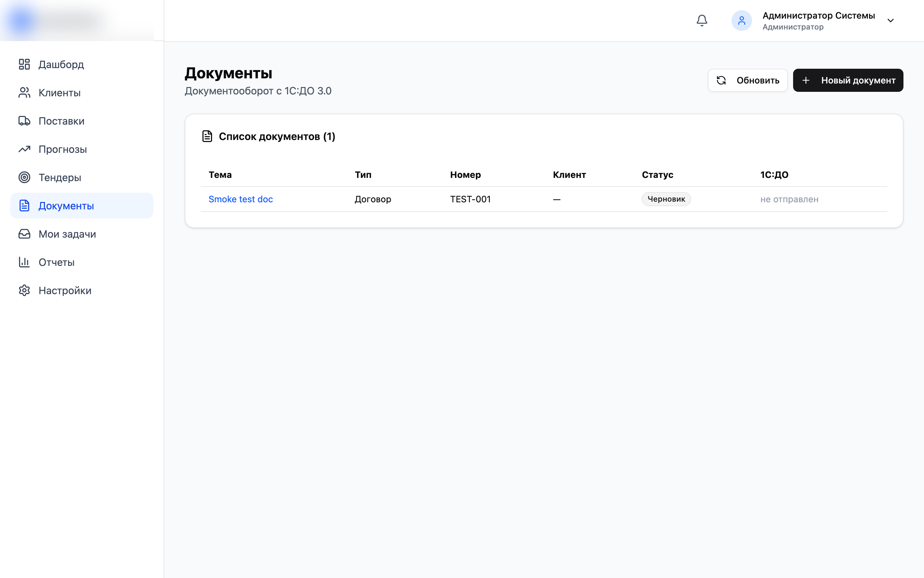
Task: Go to Отчеты
Action: click(x=82, y=262)
